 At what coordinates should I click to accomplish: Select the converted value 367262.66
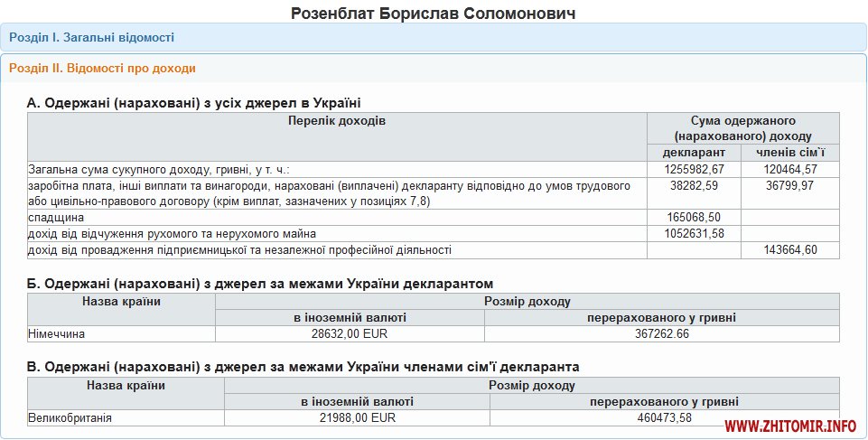(x=661, y=334)
